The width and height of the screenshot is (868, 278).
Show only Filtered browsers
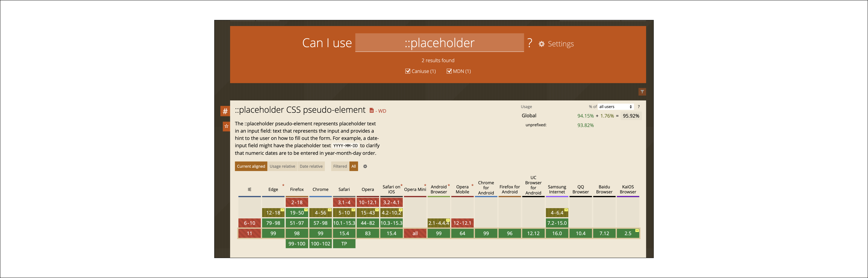point(340,166)
